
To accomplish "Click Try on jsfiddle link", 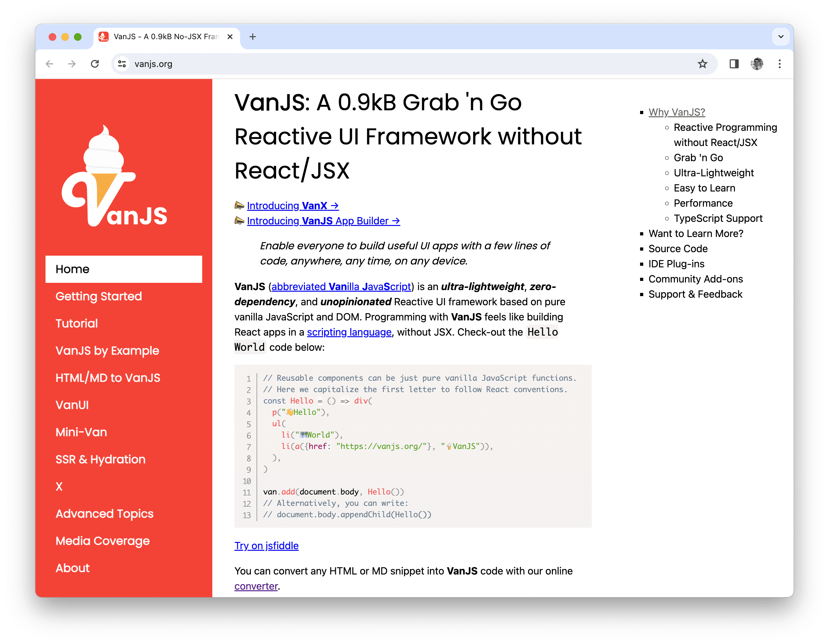I will coord(266,546).
